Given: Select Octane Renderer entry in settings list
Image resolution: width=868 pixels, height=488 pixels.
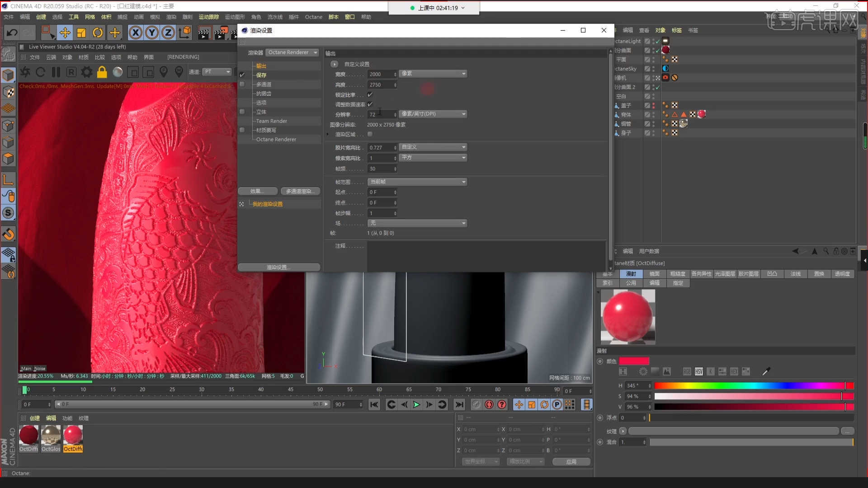Looking at the screenshot, I should click(276, 139).
